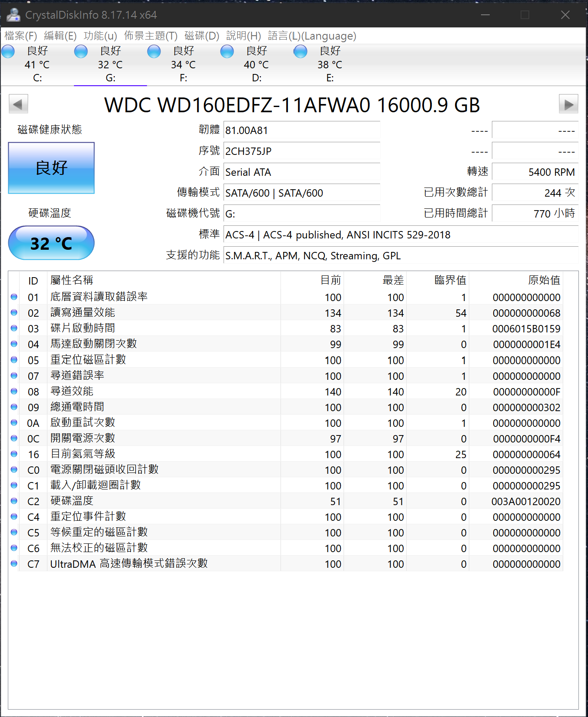Click the serial number field 2CH375JP
588x717 pixels.
[302, 151]
